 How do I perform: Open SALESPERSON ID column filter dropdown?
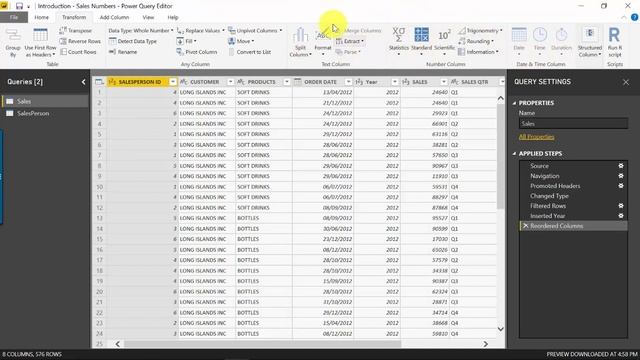point(173,82)
